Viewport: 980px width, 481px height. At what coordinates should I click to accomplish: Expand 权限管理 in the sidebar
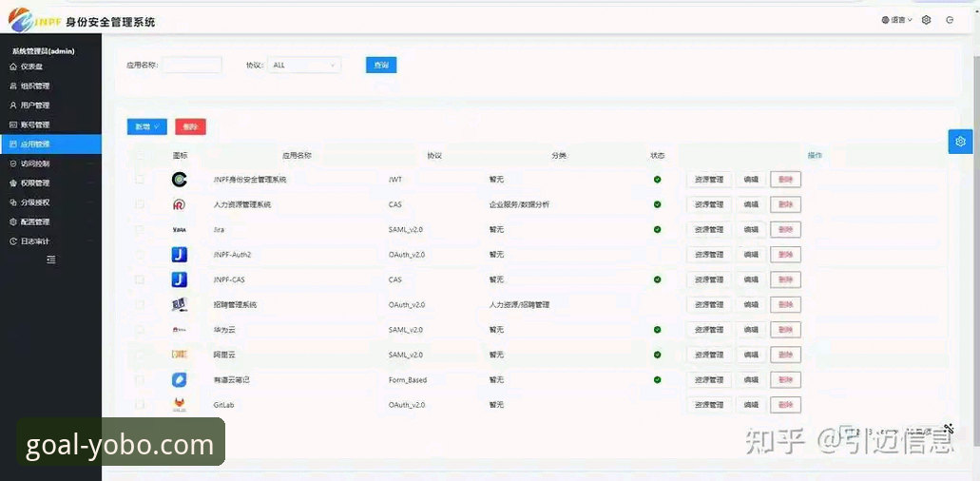click(x=50, y=183)
